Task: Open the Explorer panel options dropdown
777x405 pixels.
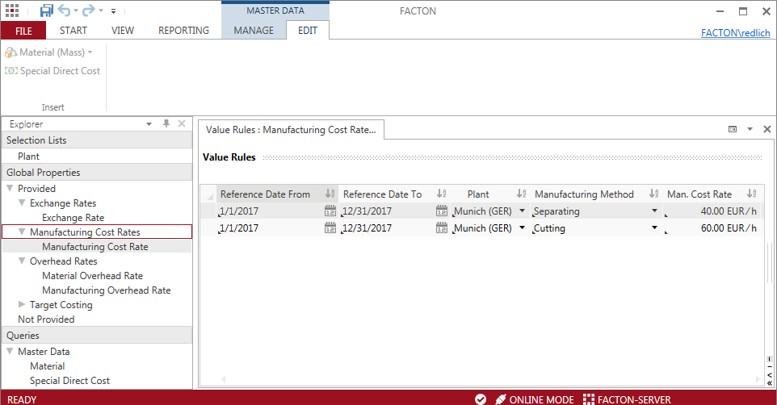Action: tap(149, 124)
